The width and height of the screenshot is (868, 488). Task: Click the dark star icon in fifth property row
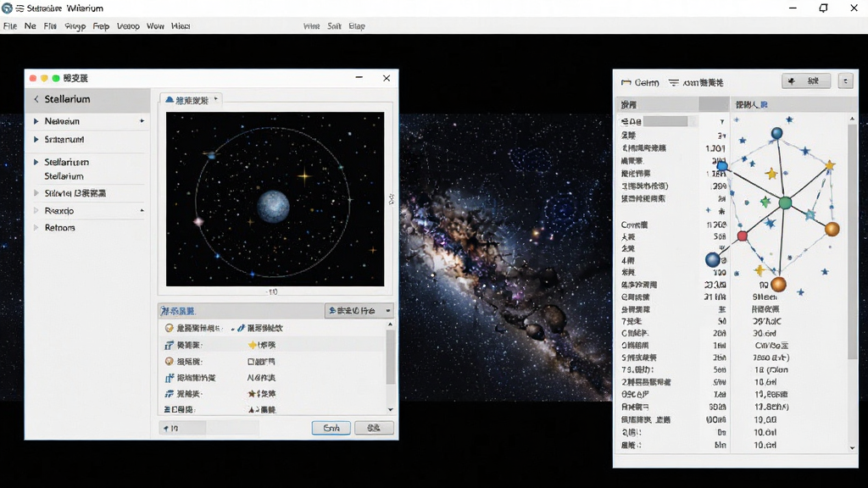[252, 394]
